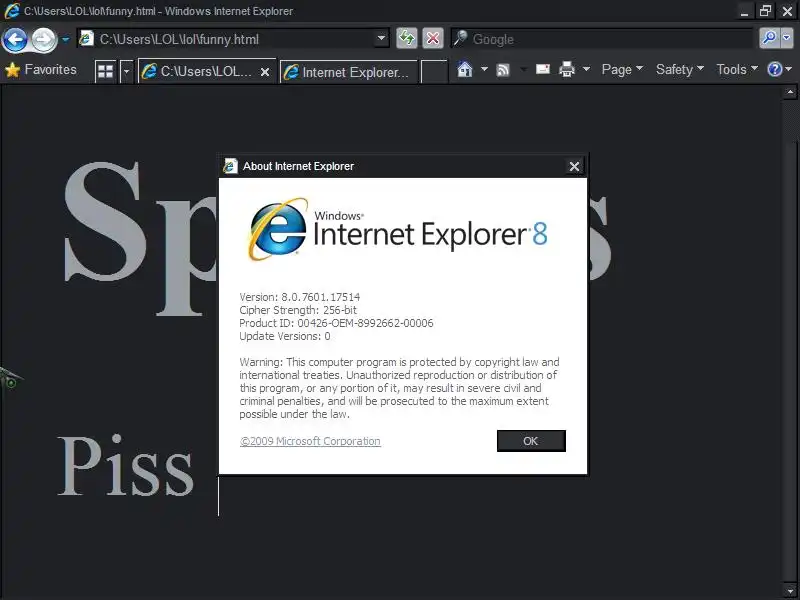800x600 pixels.
Task: Click the Home icon in command bar
Action: point(465,69)
